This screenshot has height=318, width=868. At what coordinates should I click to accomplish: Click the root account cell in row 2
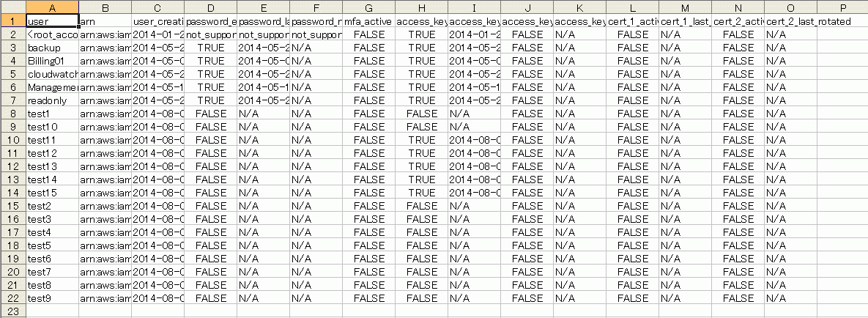[x=52, y=34]
